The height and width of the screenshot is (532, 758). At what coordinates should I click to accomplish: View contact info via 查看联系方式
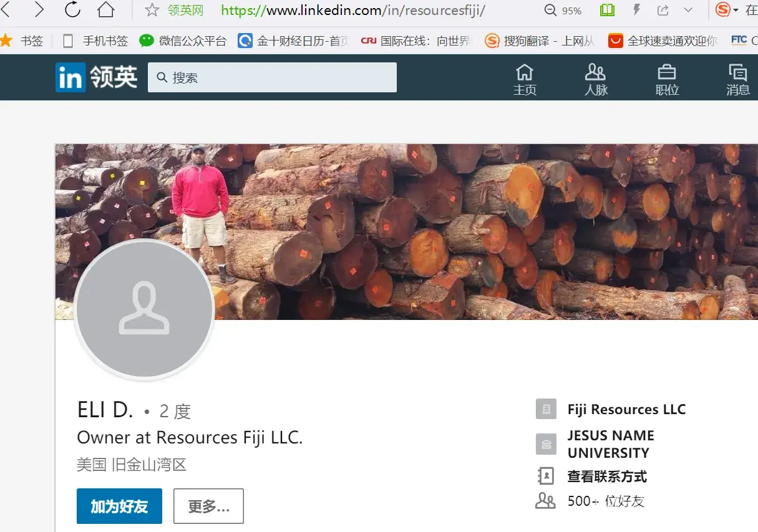[x=606, y=476]
